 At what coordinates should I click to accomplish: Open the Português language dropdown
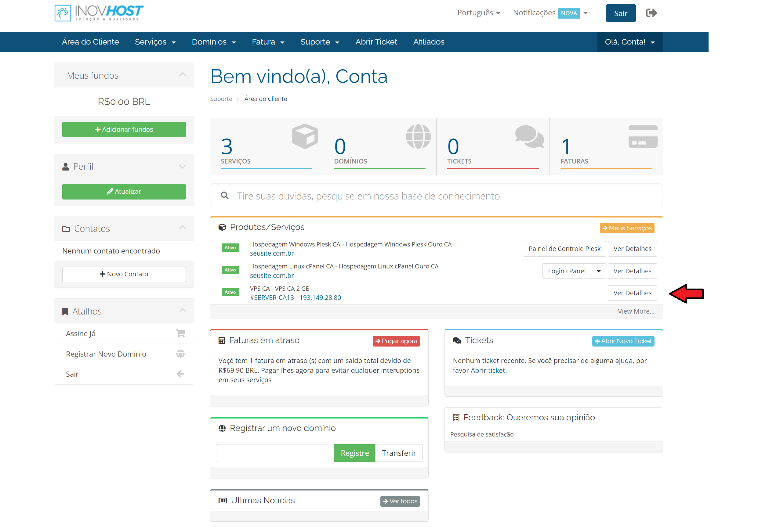click(478, 13)
